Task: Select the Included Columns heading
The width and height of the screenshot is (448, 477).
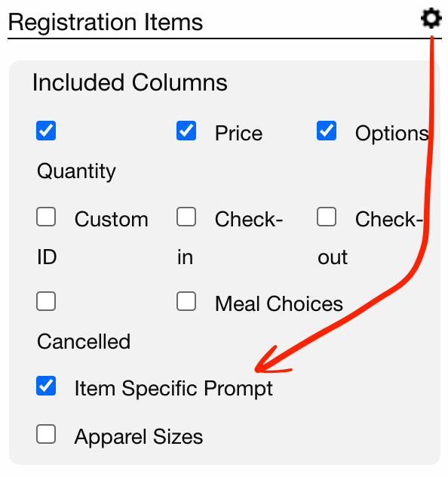Action: tap(130, 82)
